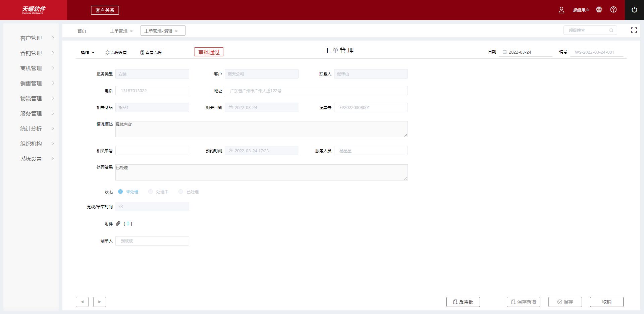Click the 反审批 button
Viewport: 644px width, 314px height.
click(463, 302)
